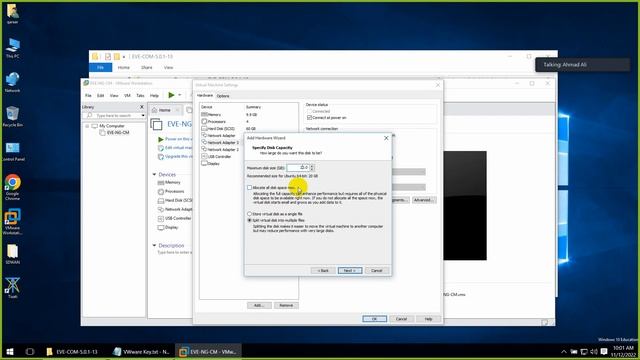Collapse the Devices section in VMware
The height and width of the screenshot is (360, 640).
pos(154,174)
